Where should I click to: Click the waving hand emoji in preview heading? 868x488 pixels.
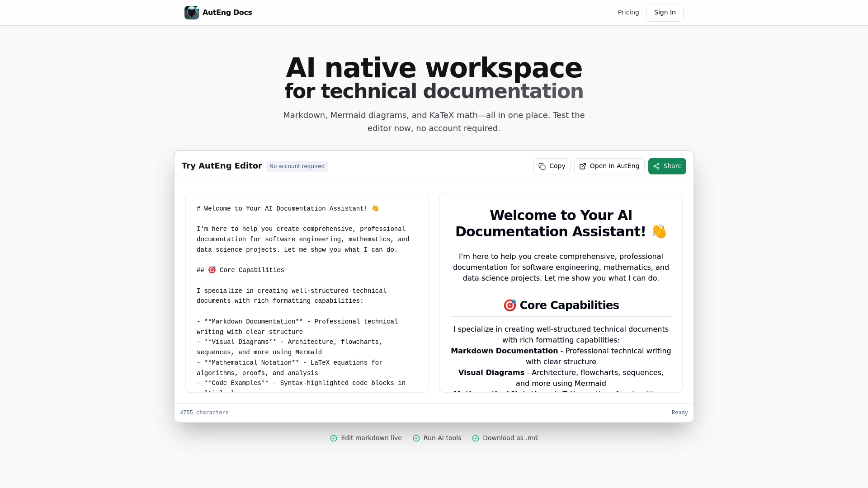coord(659,232)
